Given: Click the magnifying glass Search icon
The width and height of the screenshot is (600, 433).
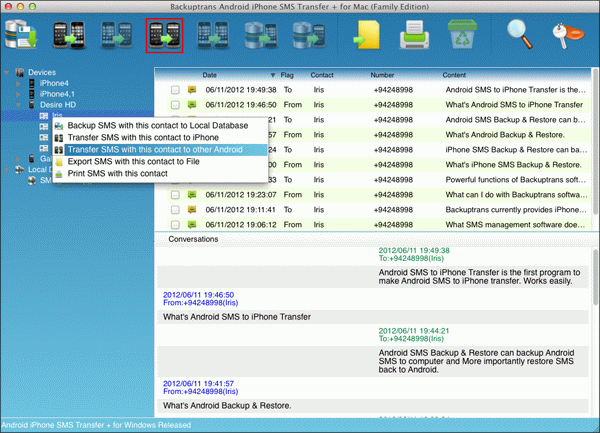Looking at the screenshot, I should pyautogui.click(x=520, y=34).
